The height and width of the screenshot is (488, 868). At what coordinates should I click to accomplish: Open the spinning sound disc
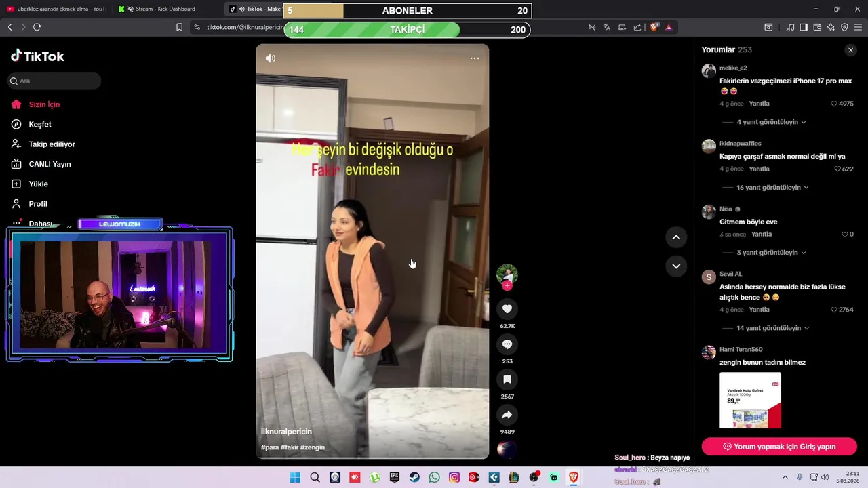(x=507, y=449)
